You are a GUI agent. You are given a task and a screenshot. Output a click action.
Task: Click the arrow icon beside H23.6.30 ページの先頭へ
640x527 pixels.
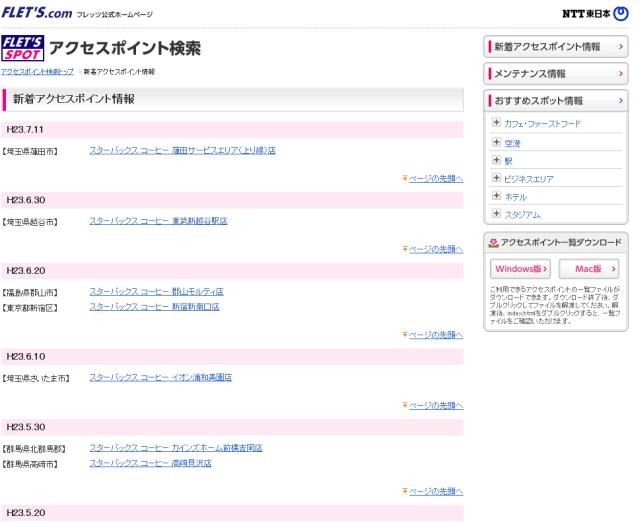[405, 249]
